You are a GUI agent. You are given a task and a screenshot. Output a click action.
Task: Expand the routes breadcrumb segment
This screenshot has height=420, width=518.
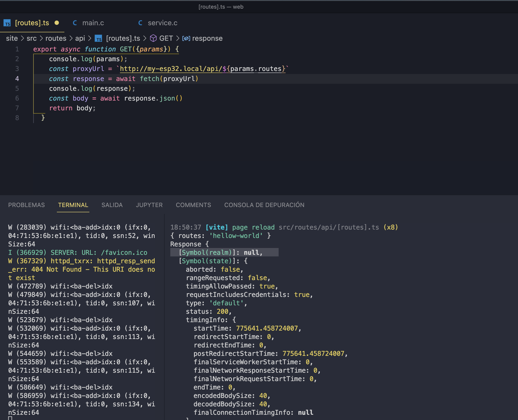coord(56,38)
